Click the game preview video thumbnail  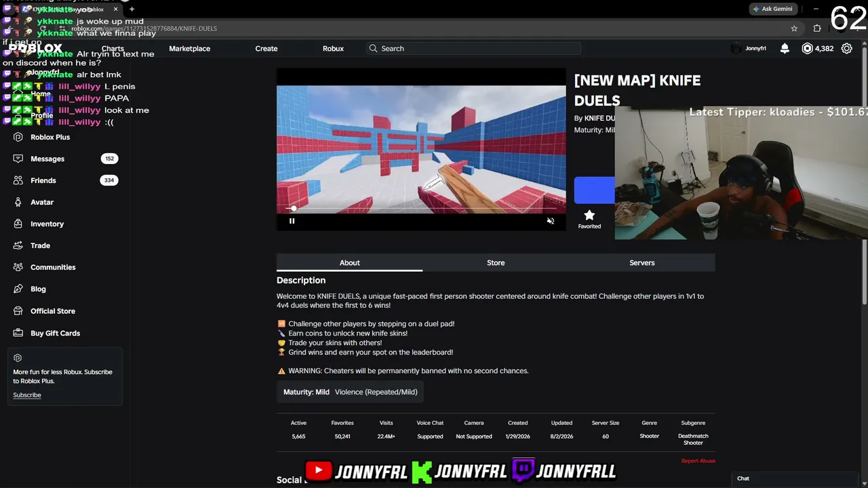tap(421, 149)
